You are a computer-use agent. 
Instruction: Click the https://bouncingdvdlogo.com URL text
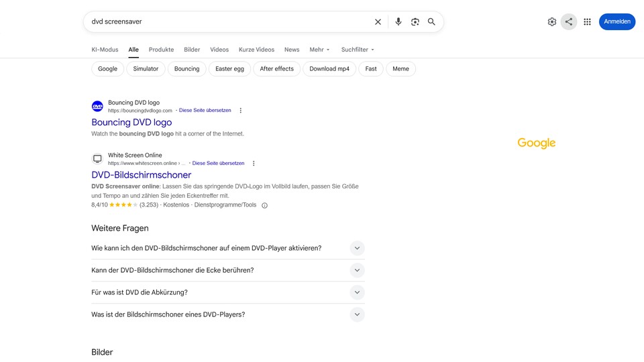pos(140,111)
